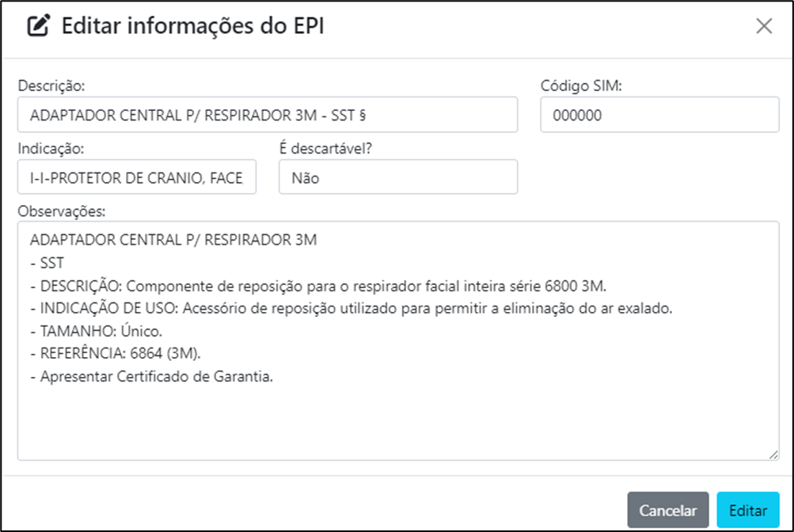Place cursor on the REFERÊNCIA: 6864 line
This screenshot has height=532, width=794.
coord(116,353)
